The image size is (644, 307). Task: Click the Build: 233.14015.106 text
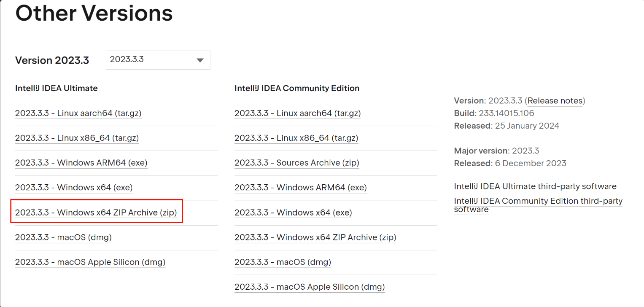(494, 113)
